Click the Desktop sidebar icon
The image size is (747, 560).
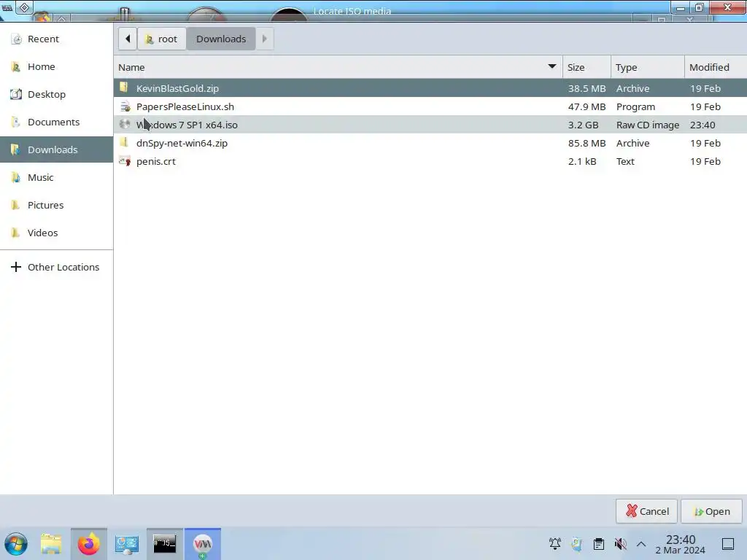pyautogui.click(x=16, y=94)
